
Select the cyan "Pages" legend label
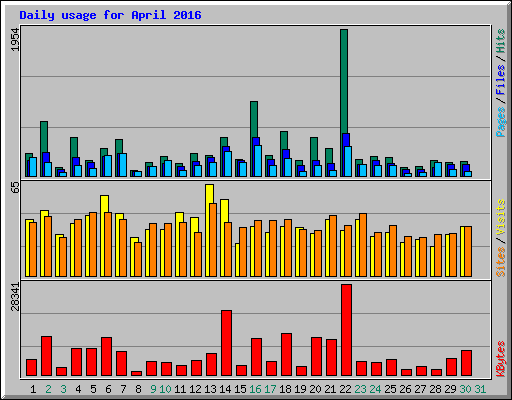(500, 122)
